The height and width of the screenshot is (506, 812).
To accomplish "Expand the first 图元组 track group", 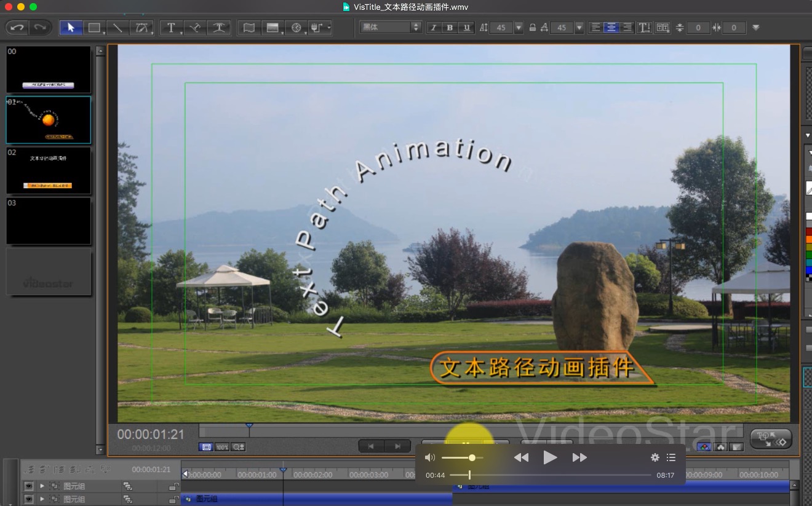I will (42, 486).
